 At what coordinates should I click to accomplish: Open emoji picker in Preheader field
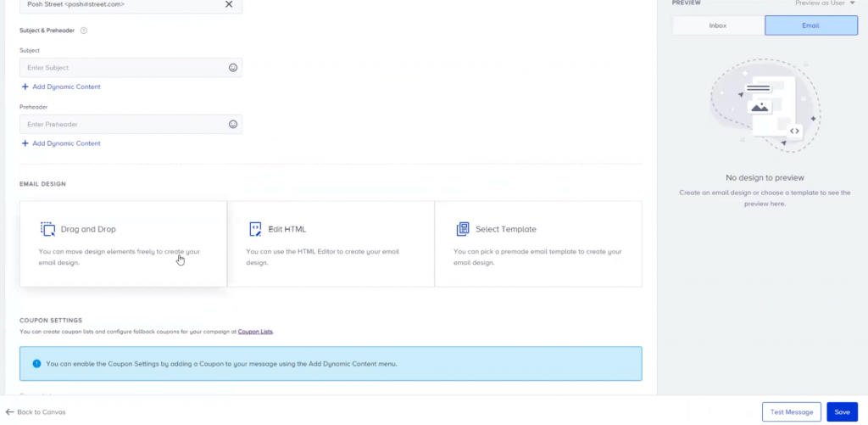232,125
